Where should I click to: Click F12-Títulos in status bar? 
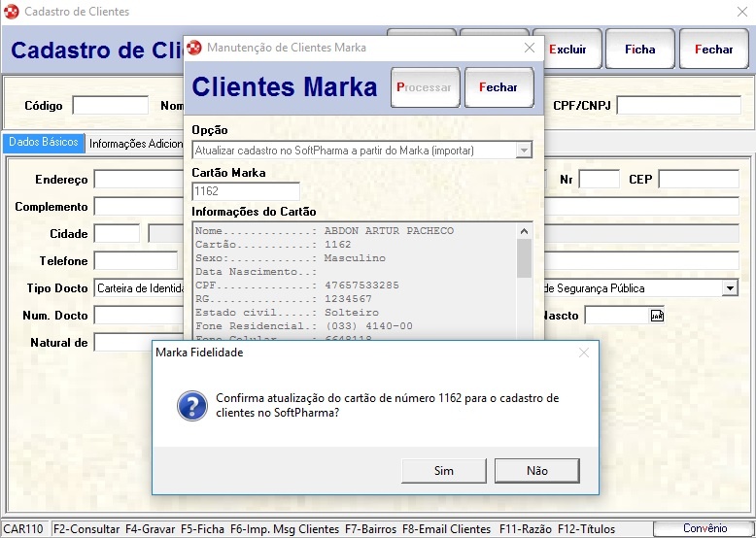click(587, 529)
